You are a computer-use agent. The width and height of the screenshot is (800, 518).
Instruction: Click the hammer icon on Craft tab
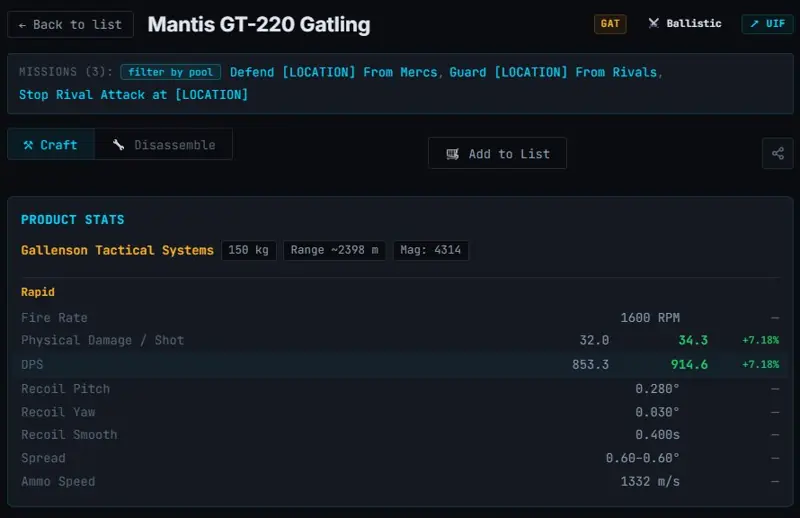point(28,145)
